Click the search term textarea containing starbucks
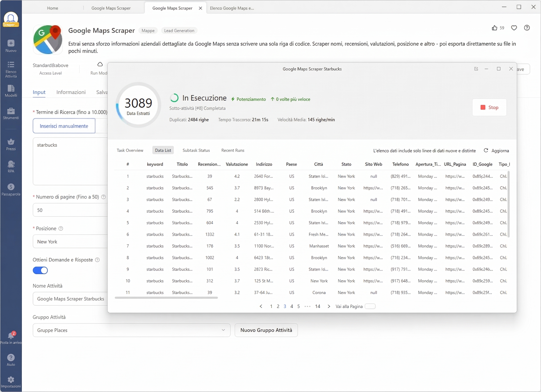Screen dimensions: 541x392 pos(70,161)
